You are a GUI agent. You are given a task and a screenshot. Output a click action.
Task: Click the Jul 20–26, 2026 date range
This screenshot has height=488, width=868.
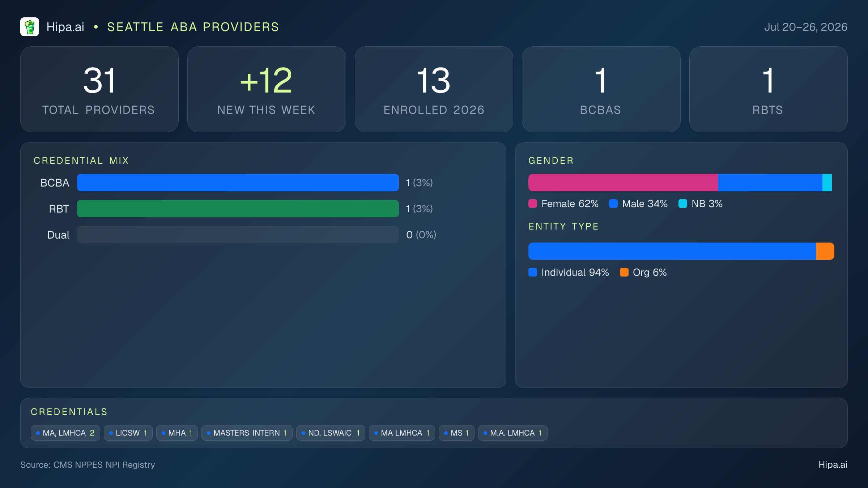[806, 27]
